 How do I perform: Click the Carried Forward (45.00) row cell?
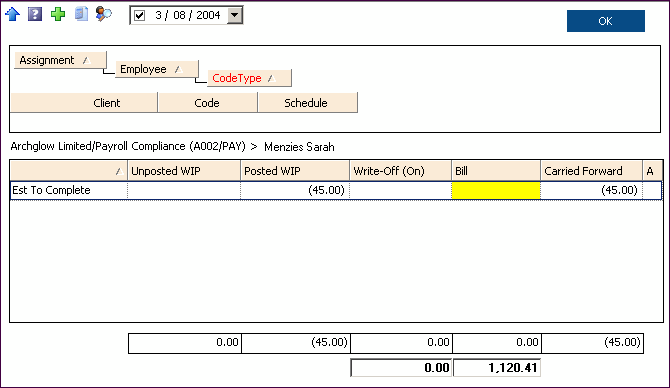591,190
